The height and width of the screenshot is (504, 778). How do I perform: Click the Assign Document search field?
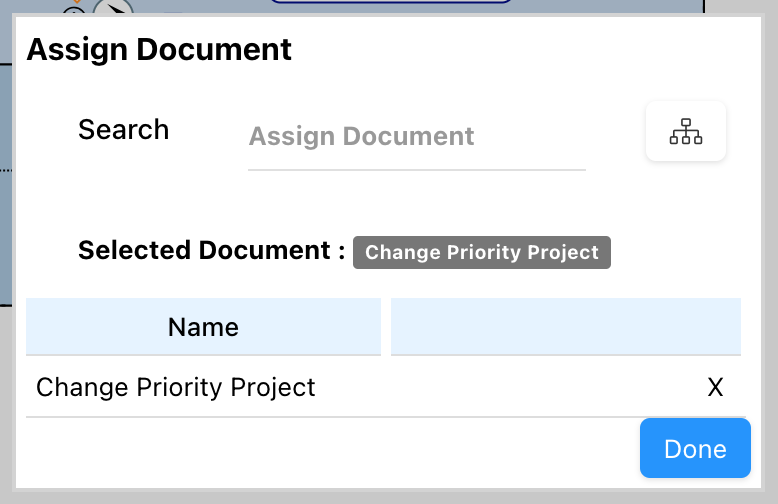(x=416, y=136)
